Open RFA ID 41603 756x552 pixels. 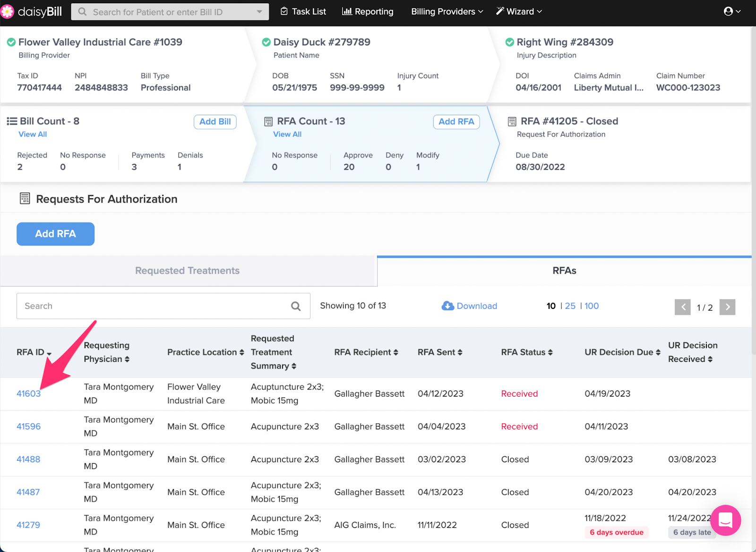28,394
